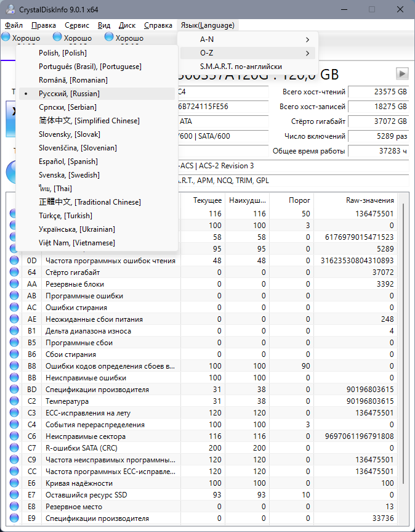Open the Файл menu
The image size is (415, 532).
click(x=14, y=25)
